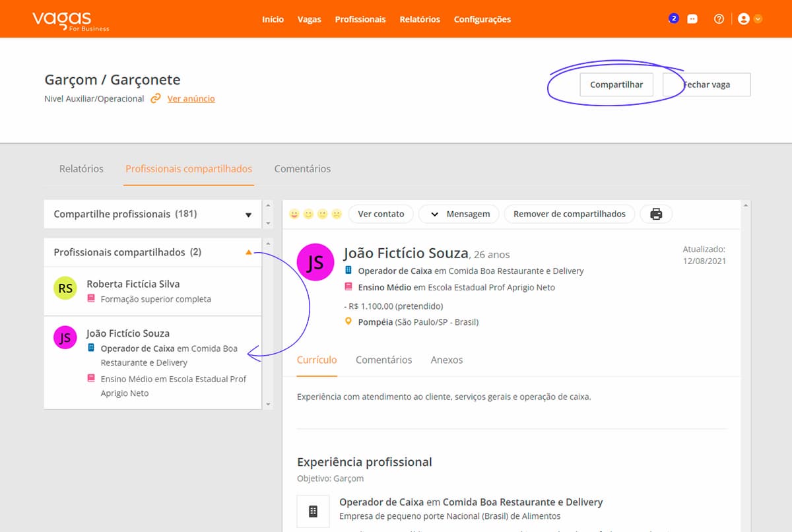
Task: Click the Compartilhar button
Action: point(616,85)
